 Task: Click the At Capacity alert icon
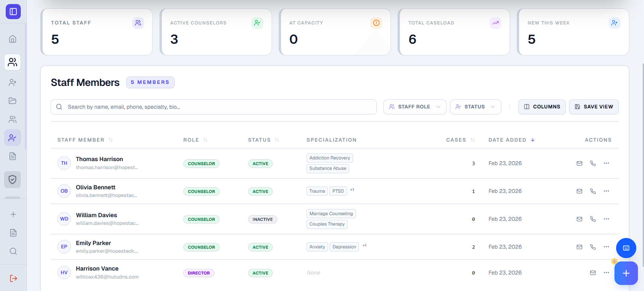[x=376, y=23]
